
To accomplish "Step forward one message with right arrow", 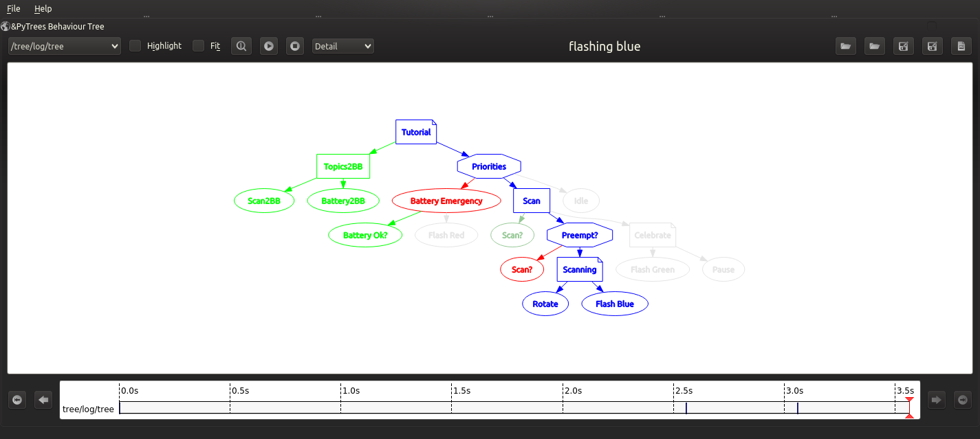I will coord(936,400).
